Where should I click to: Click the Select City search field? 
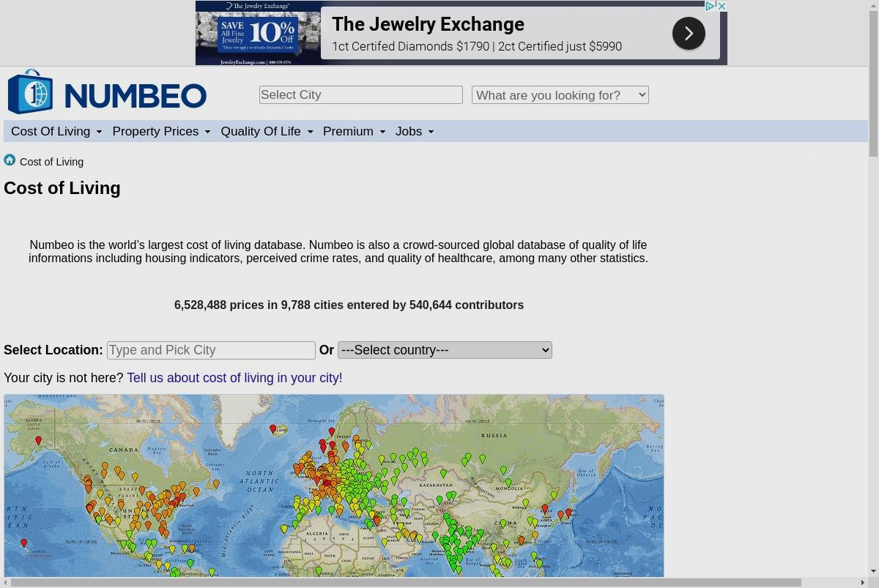(361, 94)
